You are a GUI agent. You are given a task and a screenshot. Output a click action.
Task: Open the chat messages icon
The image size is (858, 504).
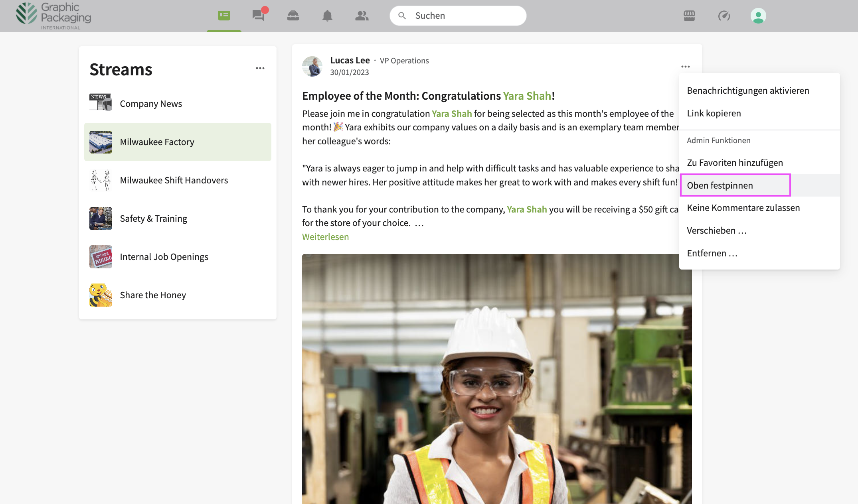(259, 16)
